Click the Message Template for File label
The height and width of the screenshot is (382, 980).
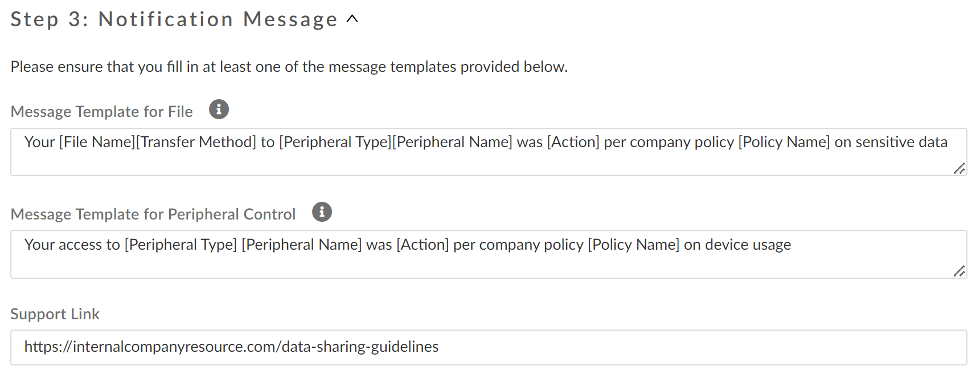(x=101, y=112)
